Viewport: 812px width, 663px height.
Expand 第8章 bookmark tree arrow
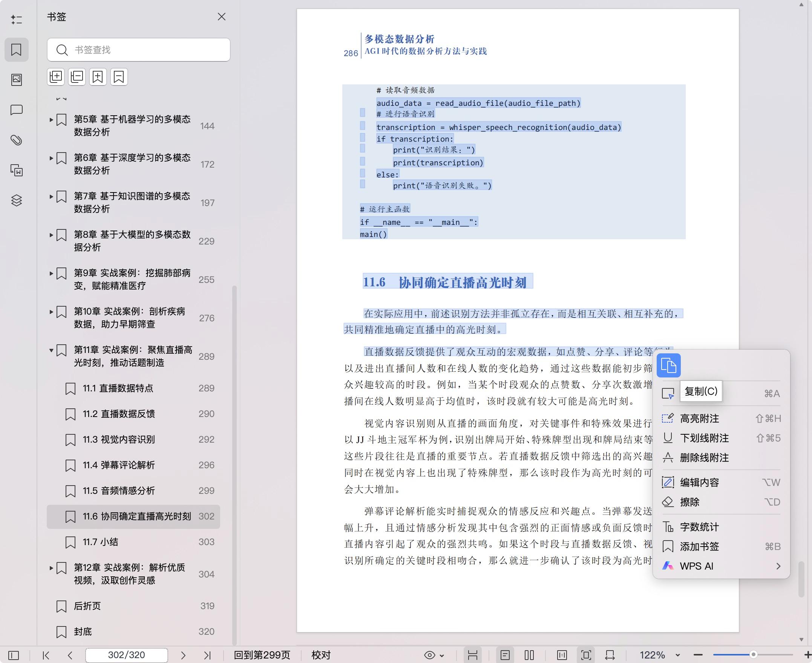(51, 235)
